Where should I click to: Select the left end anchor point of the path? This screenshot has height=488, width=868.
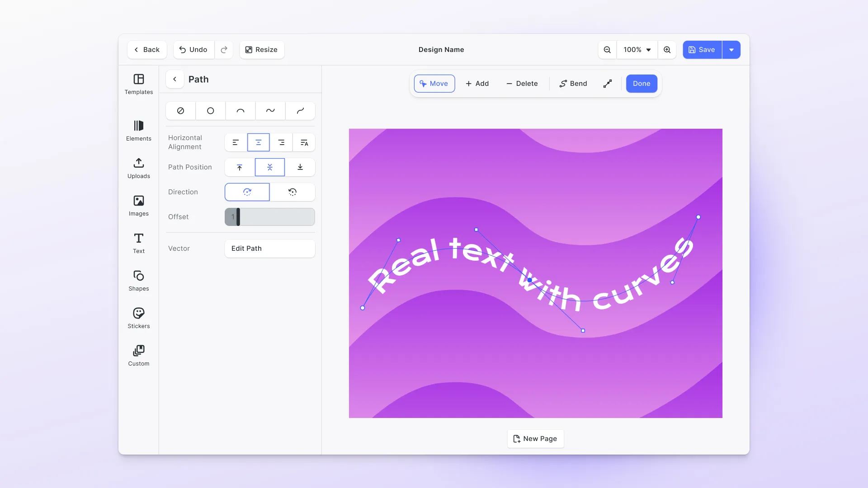point(363,308)
